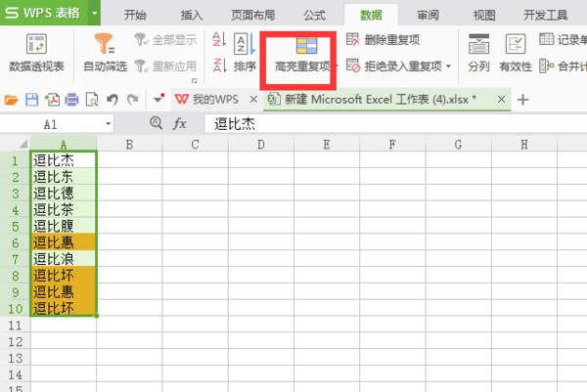Open the 公式 ribbon tab
Screen dimensions: 587x392
point(314,15)
